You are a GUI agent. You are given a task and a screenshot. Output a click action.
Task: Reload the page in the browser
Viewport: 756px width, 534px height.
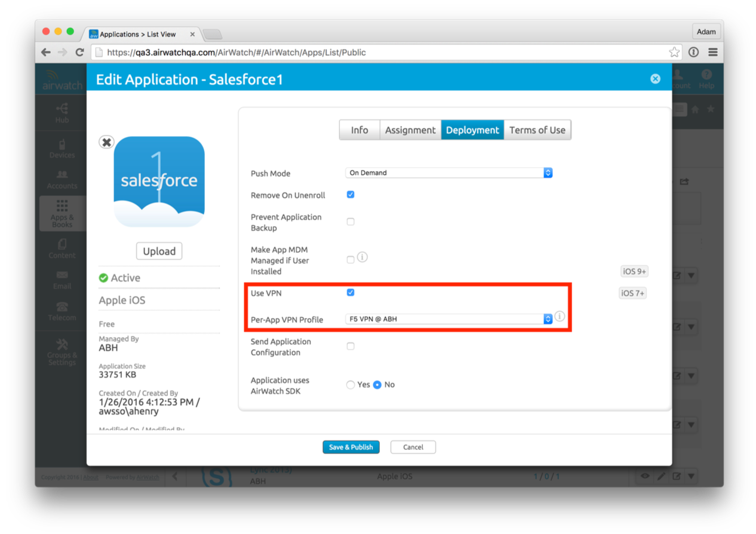click(x=79, y=53)
